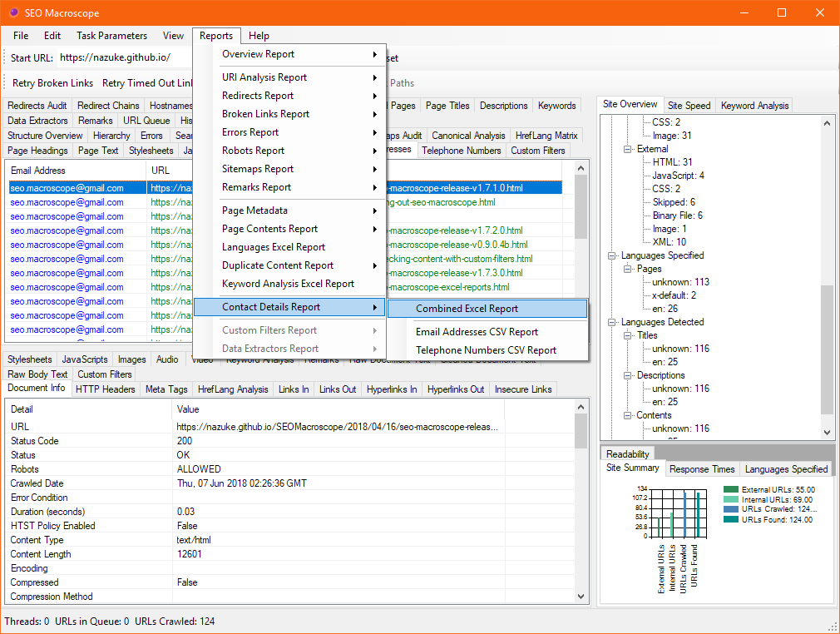Click the Value column header

pyautogui.click(x=338, y=409)
